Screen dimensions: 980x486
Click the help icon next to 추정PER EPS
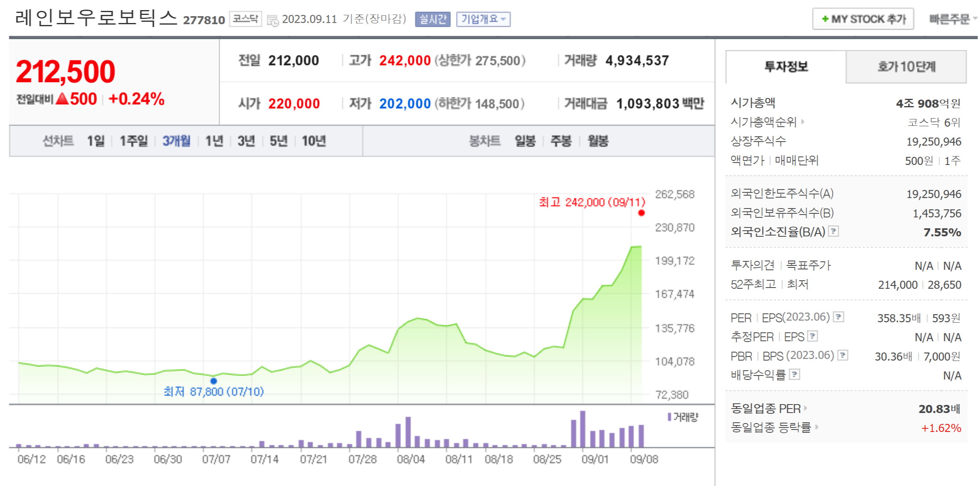[812, 336]
